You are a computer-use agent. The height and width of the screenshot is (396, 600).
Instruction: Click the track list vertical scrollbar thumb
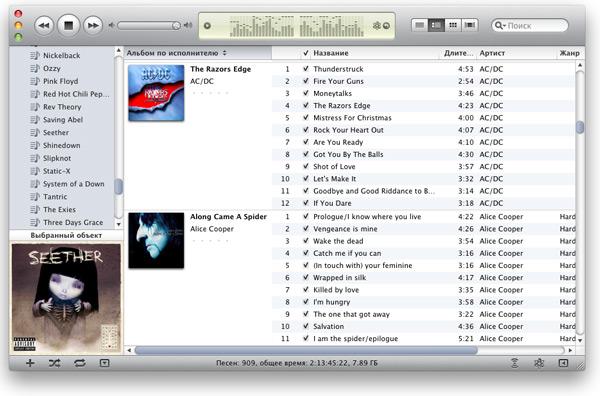[580, 127]
